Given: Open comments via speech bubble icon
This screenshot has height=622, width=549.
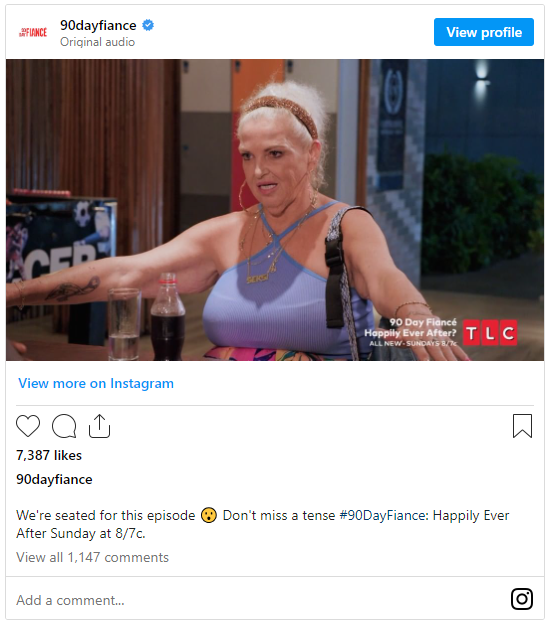Looking at the screenshot, I should [64, 426].
